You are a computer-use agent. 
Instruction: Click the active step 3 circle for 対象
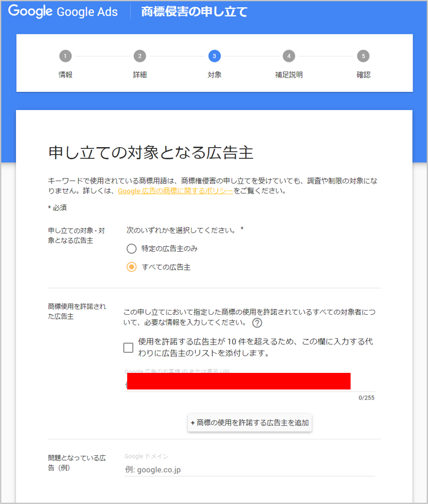[215, 56]
